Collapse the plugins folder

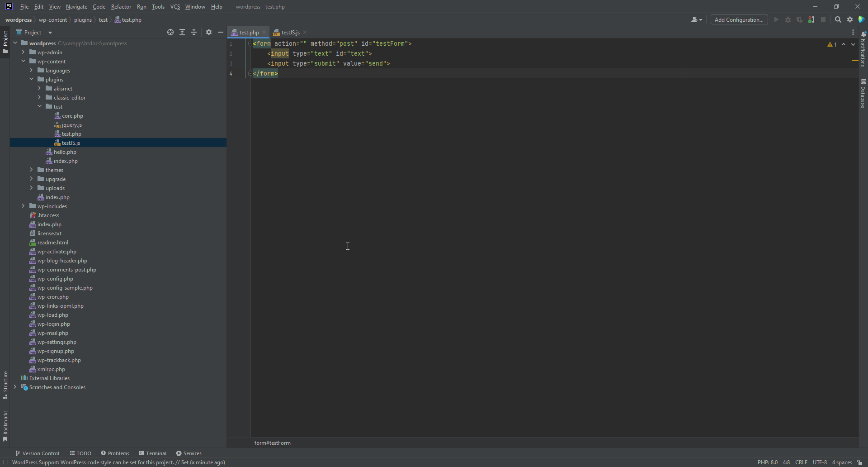(x=31, y=79)
